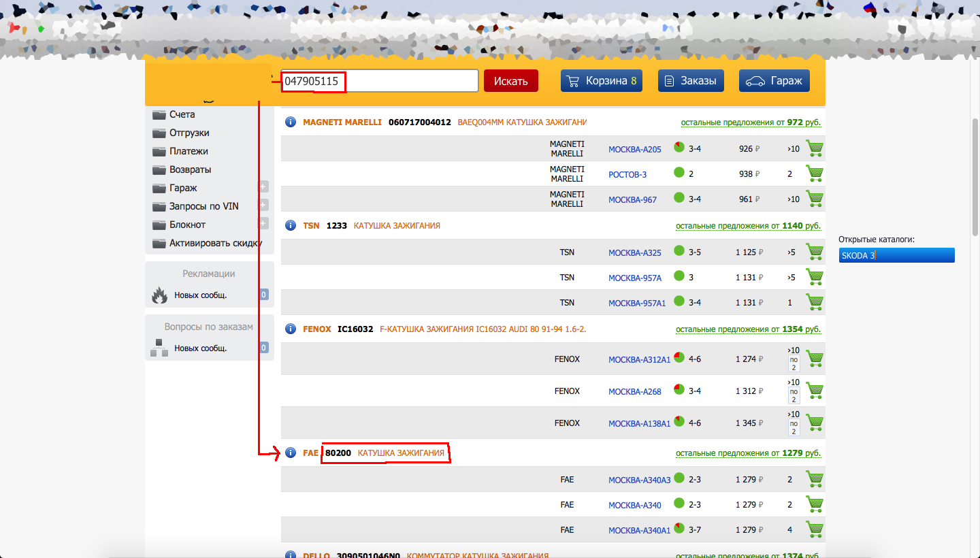980x558 pixels.
Task: Open the Гараж button in header
Action: 774,81
